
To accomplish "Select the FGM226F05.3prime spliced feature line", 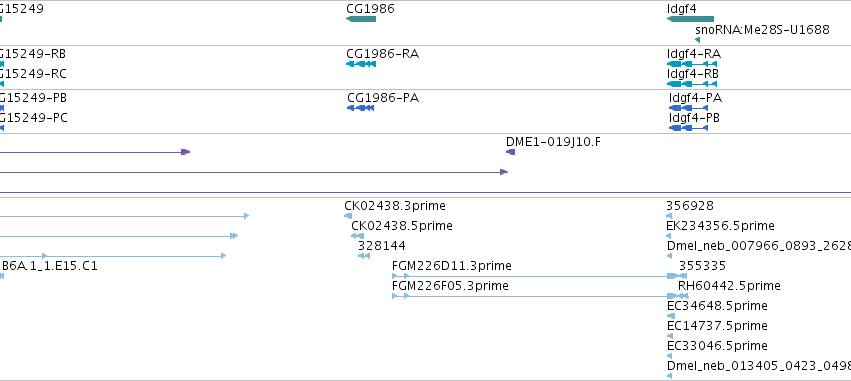I will coord(540,296).
